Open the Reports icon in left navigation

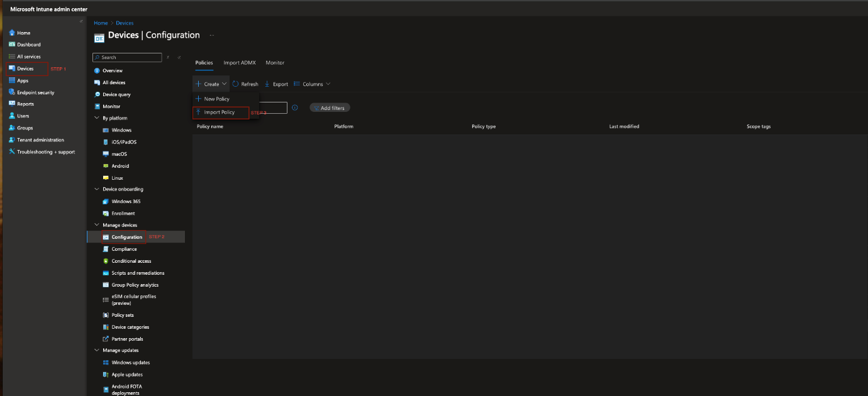point(12,104)
